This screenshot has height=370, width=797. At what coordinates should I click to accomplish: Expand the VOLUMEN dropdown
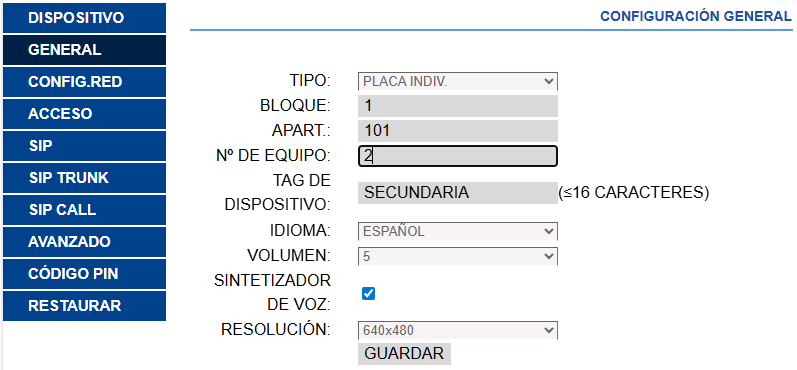[x=457, y=256]
